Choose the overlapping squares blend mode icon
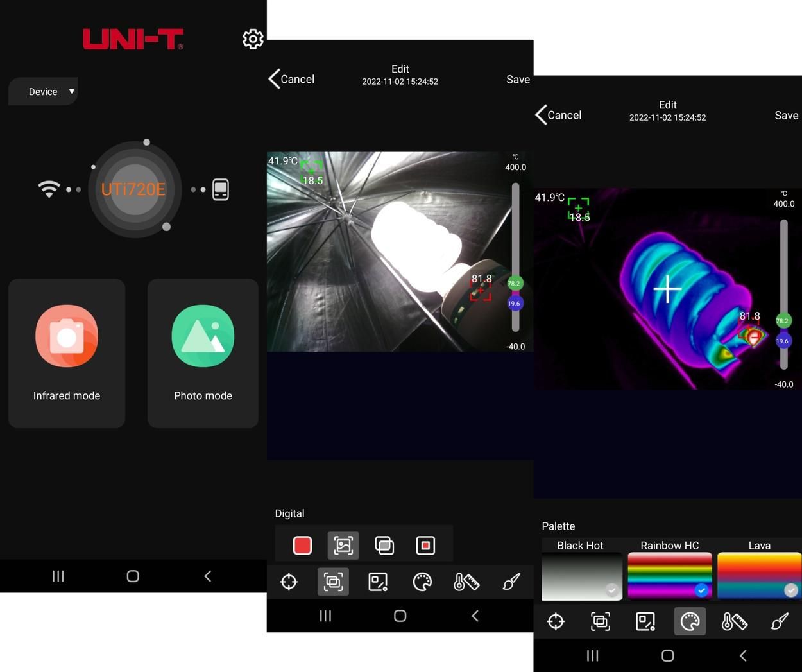 384,546
